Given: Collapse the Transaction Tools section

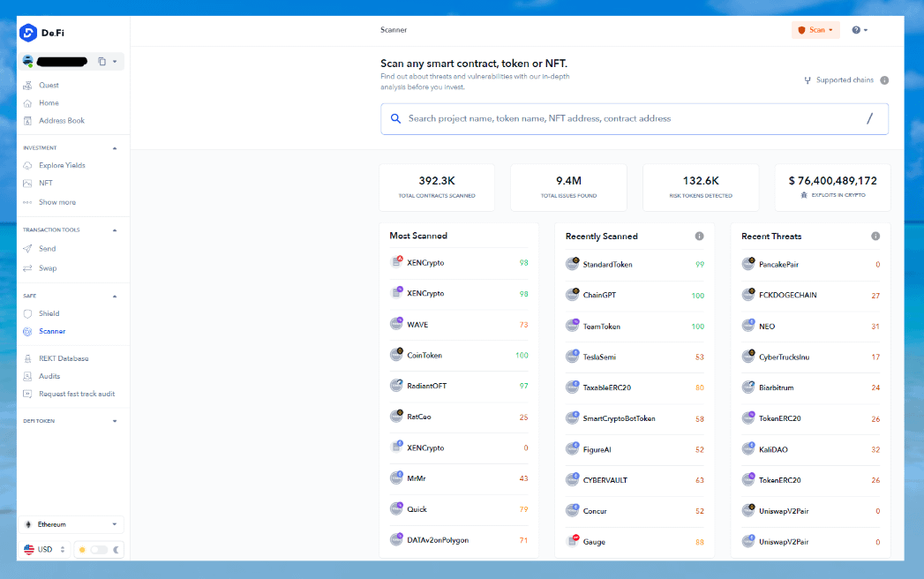Looking at the screenshot, I should click(x=115, y=230).
